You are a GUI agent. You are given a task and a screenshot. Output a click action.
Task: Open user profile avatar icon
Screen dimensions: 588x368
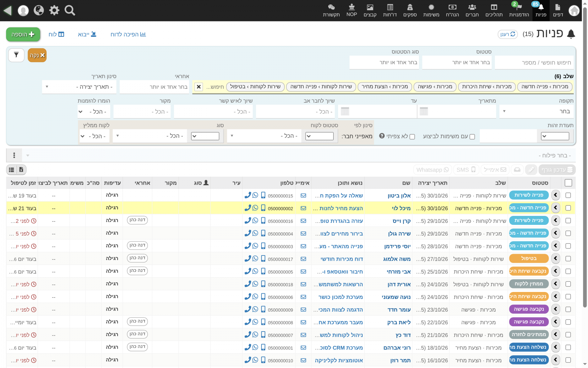point(23,11)
